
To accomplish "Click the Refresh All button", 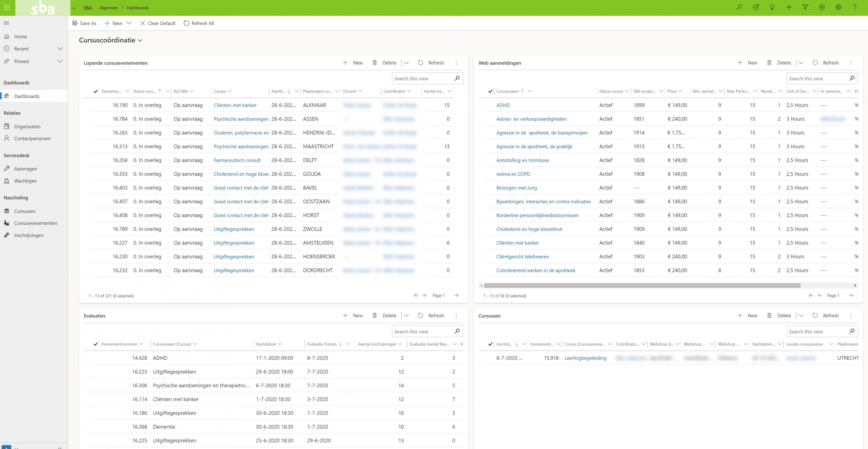I will point(199,23).
